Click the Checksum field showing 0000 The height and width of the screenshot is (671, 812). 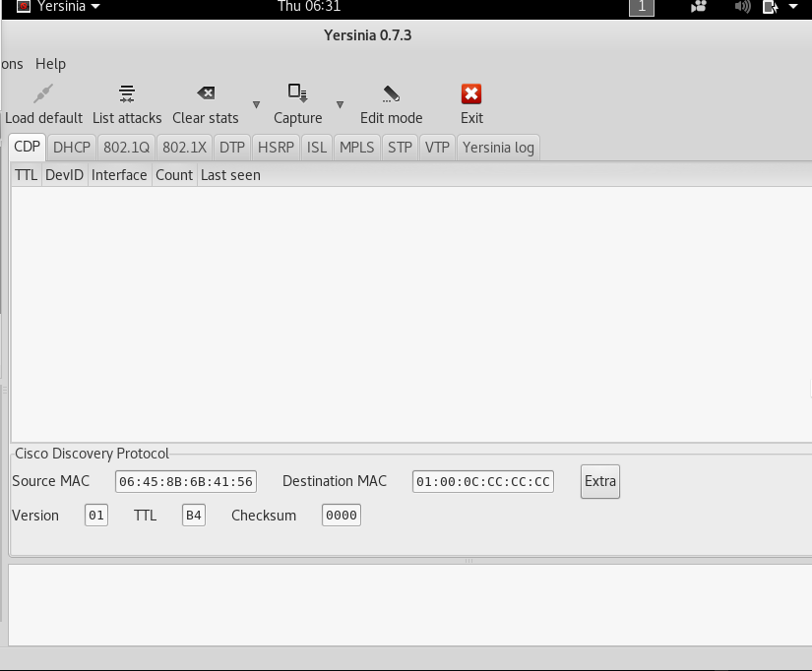pos(342,516)
